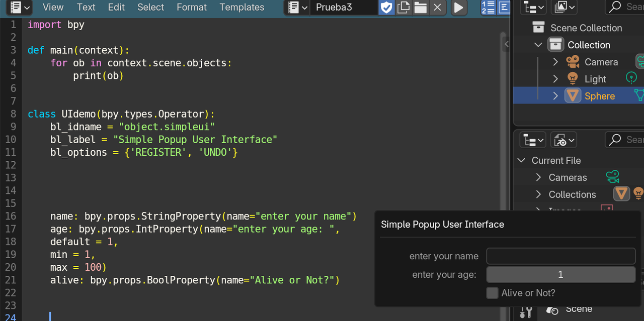Open the View menu
Screen dimensions: 644x321
coord(53,7)
